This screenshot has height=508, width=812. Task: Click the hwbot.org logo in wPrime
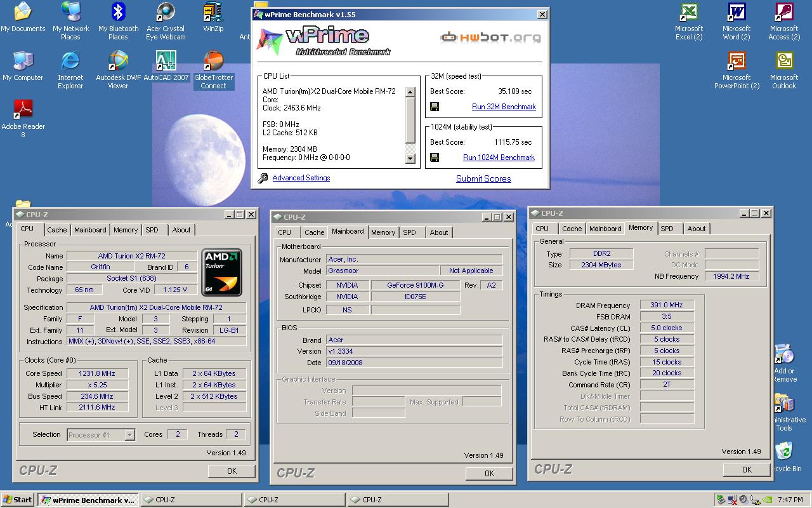pos(491,37)
